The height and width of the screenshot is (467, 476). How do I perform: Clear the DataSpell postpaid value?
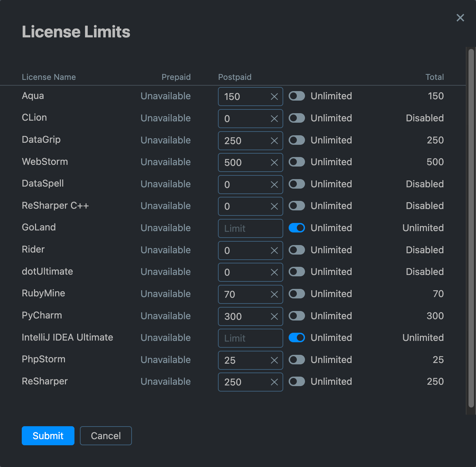[x=274, y=185]
